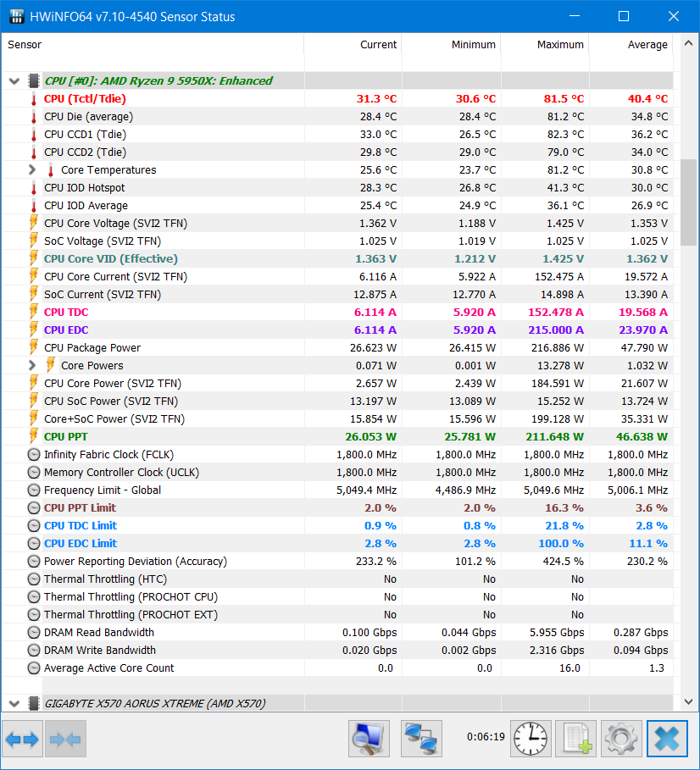The height and width of the screenshot is (770, 700).
Task: Click the thermometer icon for CPU (Tctl/Tdie)
Action: click(x=34, y=99)
